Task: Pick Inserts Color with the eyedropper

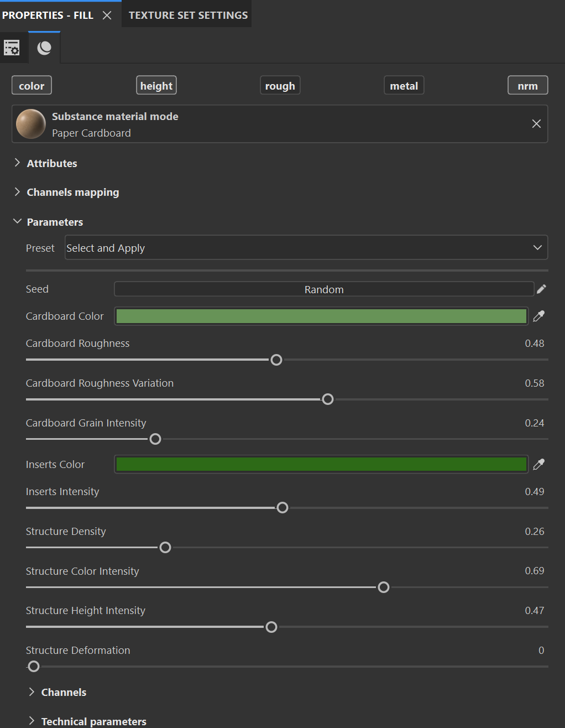Action: click(538, 464)
